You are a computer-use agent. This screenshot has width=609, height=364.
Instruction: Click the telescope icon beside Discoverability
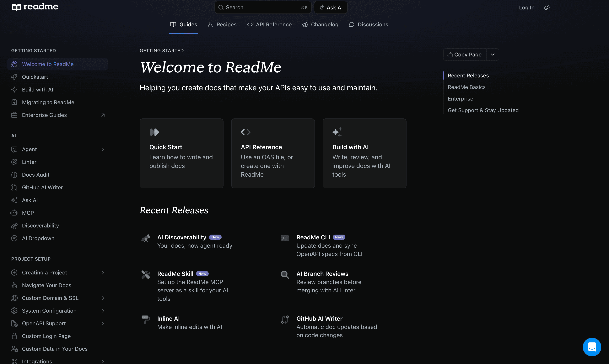14,226
